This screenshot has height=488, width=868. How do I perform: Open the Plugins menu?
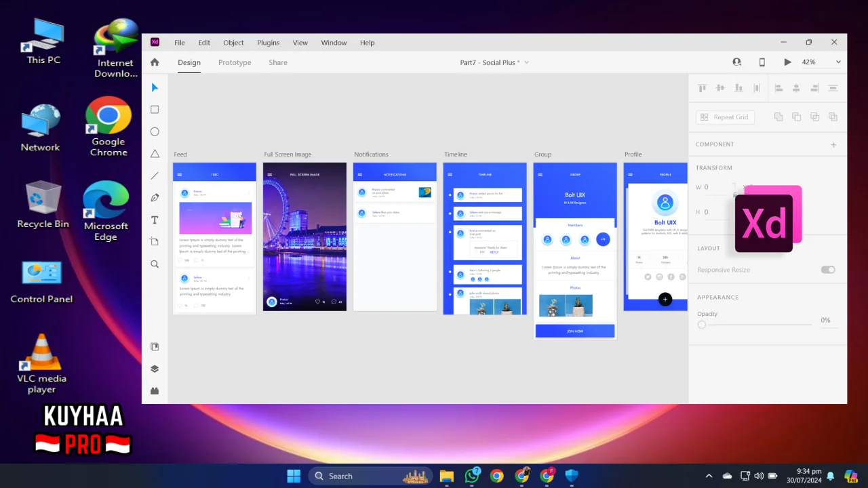click(269, 43)
